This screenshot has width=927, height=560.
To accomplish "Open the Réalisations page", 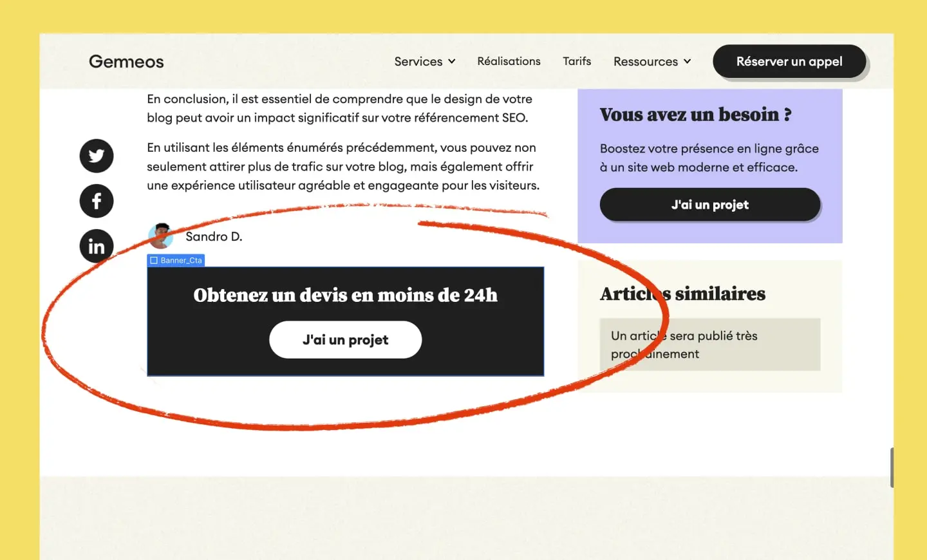I will 509,61.
